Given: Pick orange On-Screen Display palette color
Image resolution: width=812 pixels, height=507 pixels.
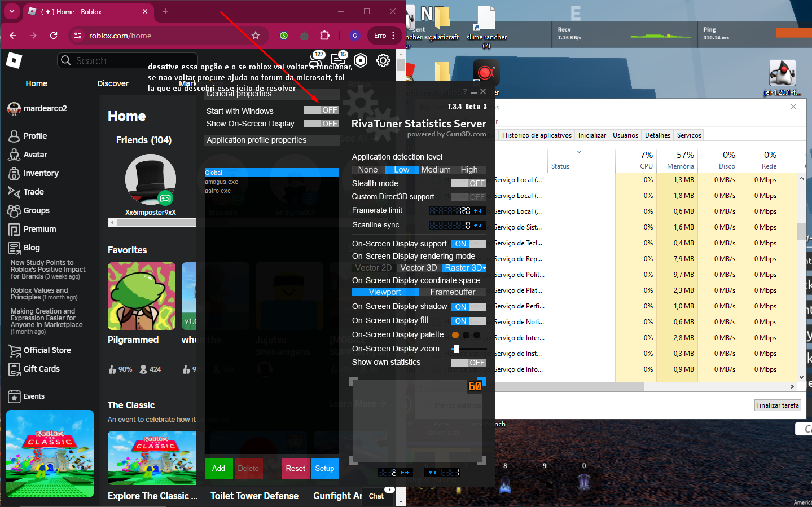Looking at the screenshot, I should (455, 335).
